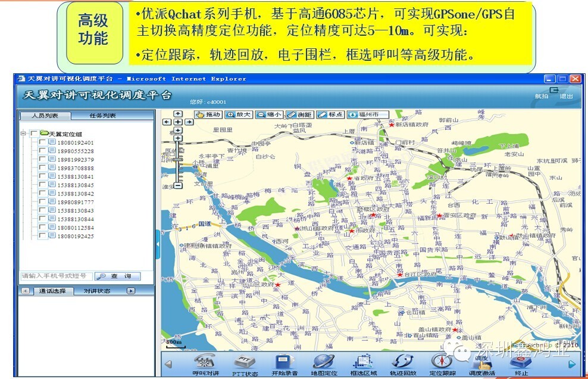The height and width of the screenshot is (379, 588).
Task: Select the 标点 marker tool
Action: (x=330, y=114)
